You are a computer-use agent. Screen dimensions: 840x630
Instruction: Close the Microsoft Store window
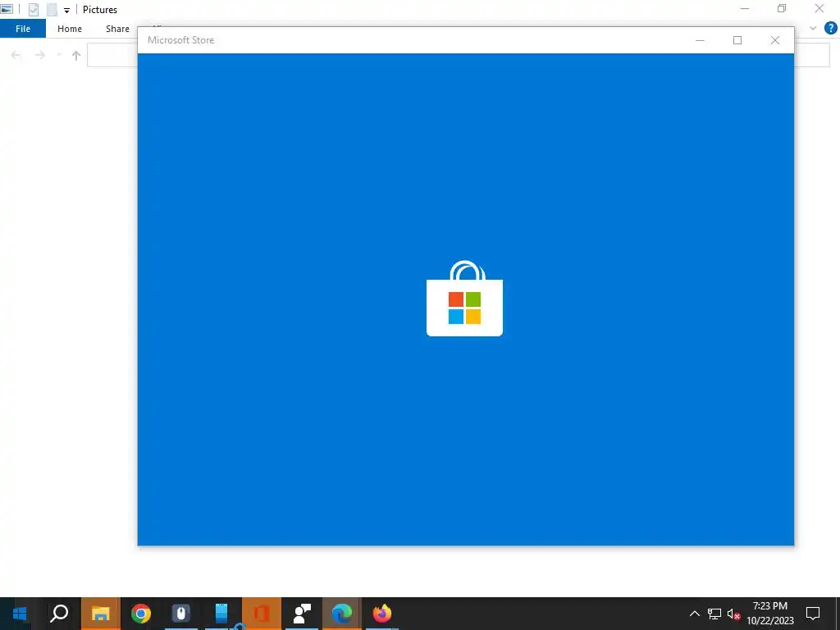coord(774,40)
